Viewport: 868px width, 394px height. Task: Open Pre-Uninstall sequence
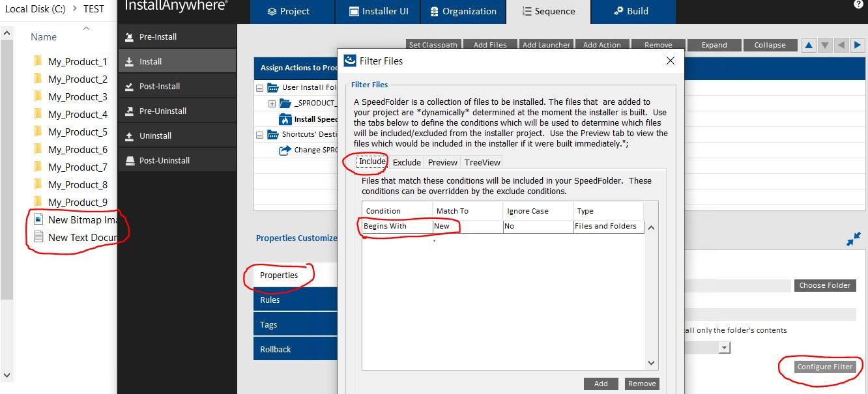(x=177, y=111)
